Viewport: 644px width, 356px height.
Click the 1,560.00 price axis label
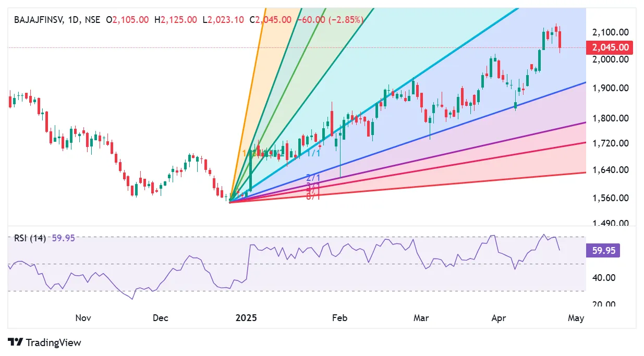(x=610, y=198)
